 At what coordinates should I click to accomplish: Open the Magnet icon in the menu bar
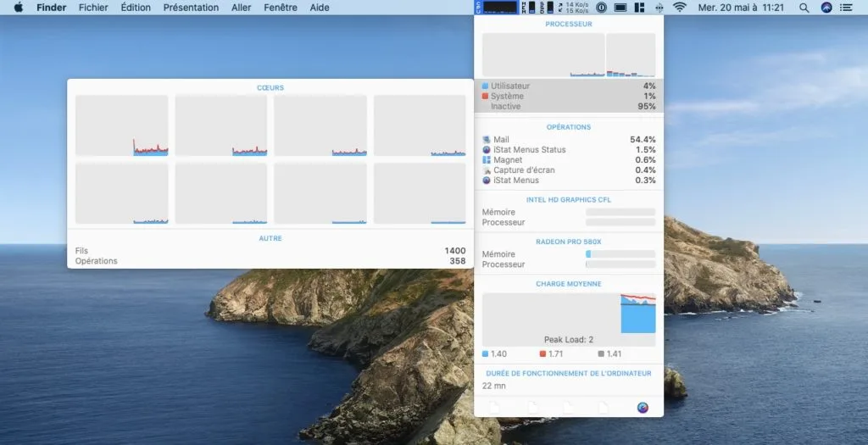639,7
